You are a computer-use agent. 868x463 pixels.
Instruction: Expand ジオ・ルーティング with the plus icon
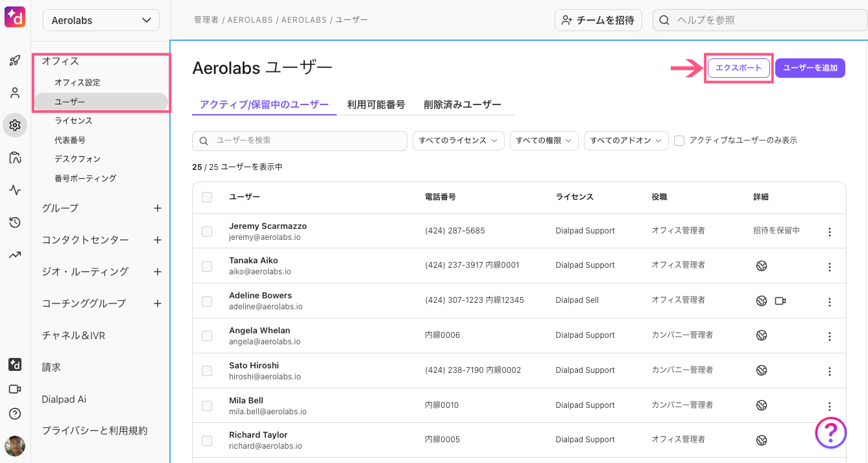[157, 272]
